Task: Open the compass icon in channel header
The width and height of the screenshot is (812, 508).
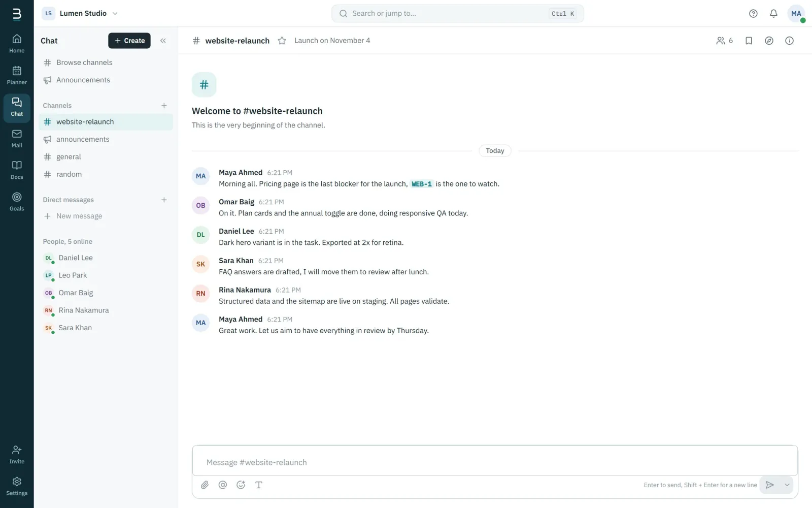Action: (769, 41)
